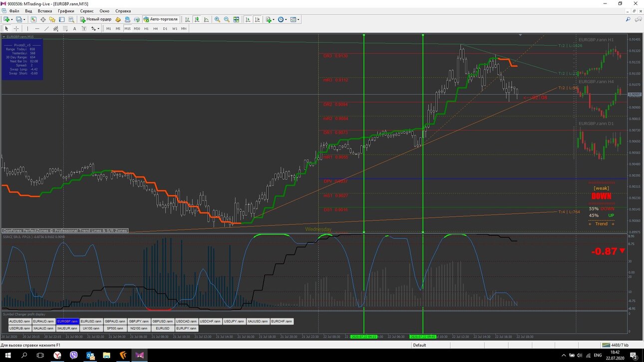The height and width of the screenshot is (362, 644).
Task: Open the Windows Start menu
Action: coord(8,356)
